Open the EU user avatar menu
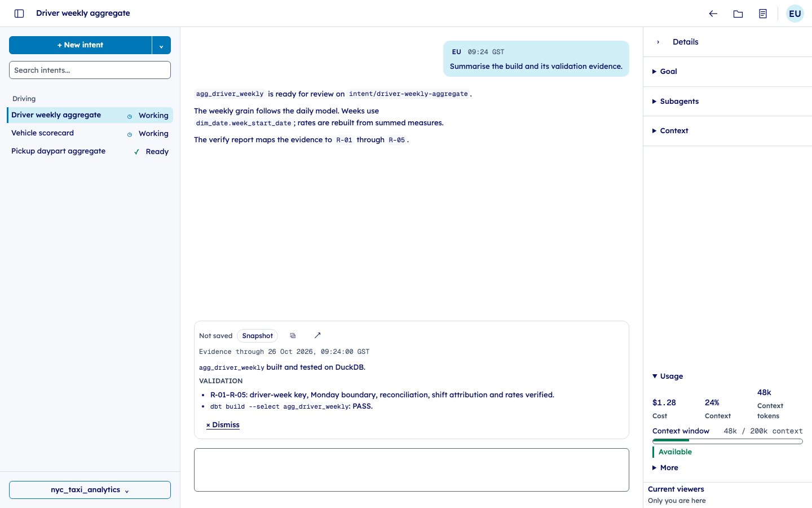This screenshot has width=812, height=508. (795, 14)
